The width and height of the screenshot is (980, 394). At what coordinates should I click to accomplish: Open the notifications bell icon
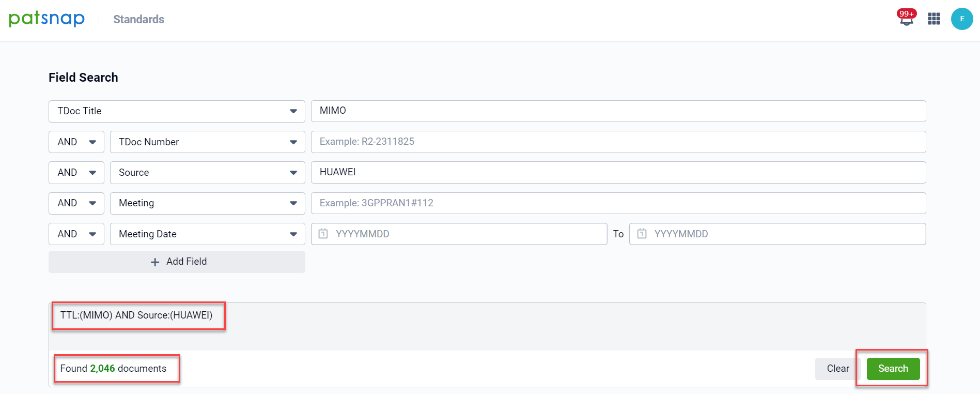coord(906,19)
